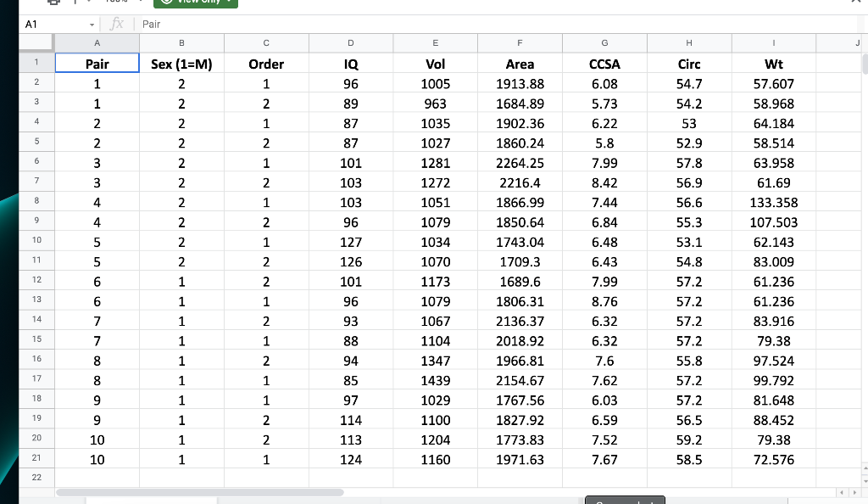Click the Vol cell 1347
This screenshot has height=504, width=868.
click(x=436, y=361)
